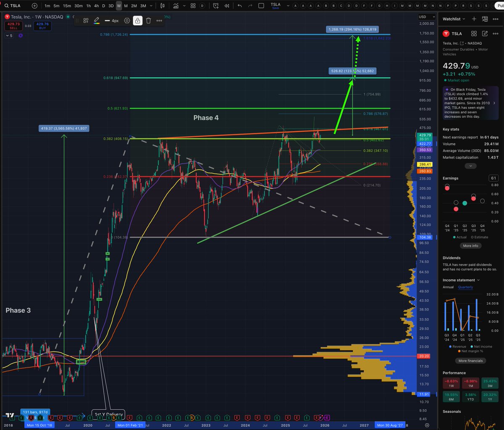Image resolution: width=504 pixels, height=430 pixels.
Task: Select the 3D interval
Action: [x=111, y=6]
